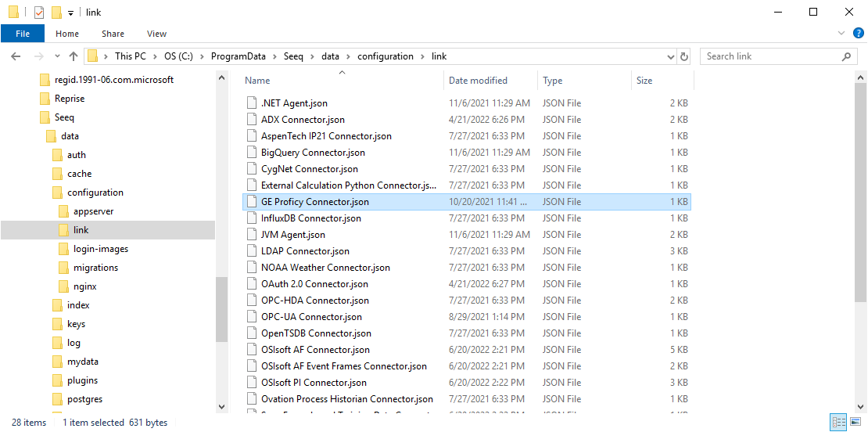Click the JVM Agent.json file icon

(252, 235)
